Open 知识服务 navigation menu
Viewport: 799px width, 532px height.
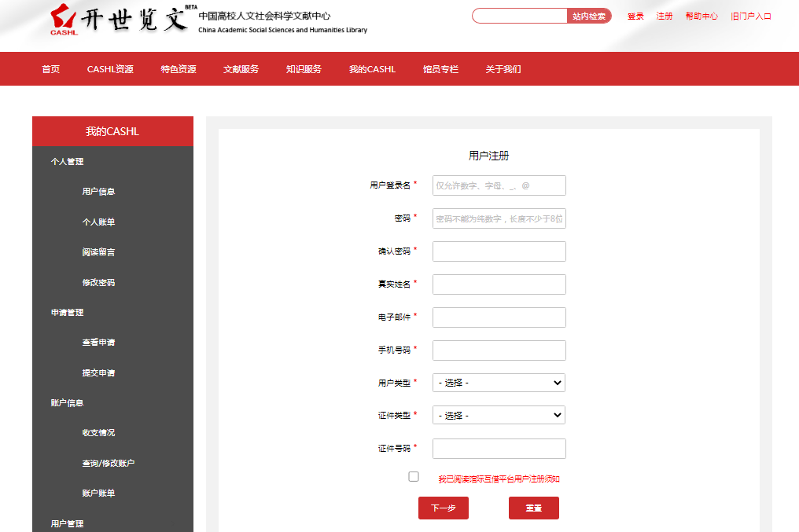pyautogui.click(x=304, y=69)
